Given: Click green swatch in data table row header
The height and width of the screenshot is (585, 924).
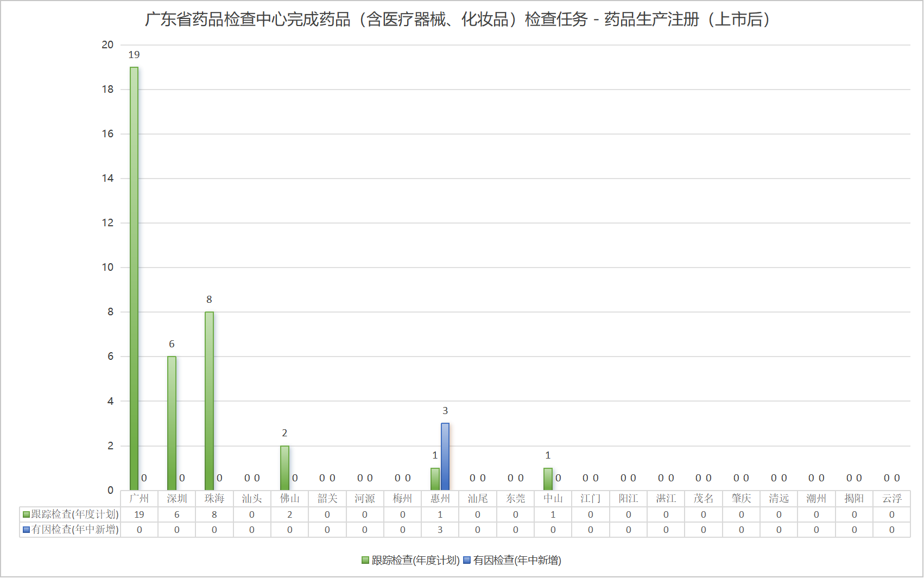Looking at the screenshot, I should pos(26,514).
